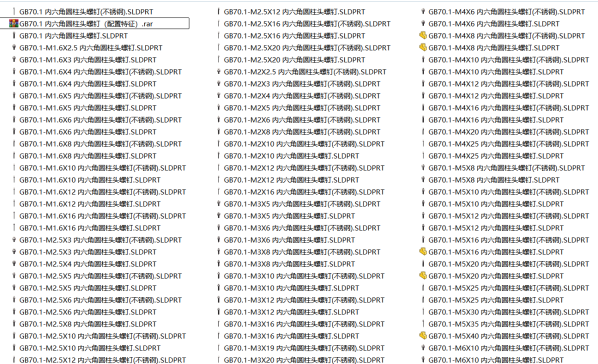
Task: Select non-stainless file GB70.1-M3X12 内六角圆柱头螺钉.SLDPRT
Action: [x=291, y=312]
